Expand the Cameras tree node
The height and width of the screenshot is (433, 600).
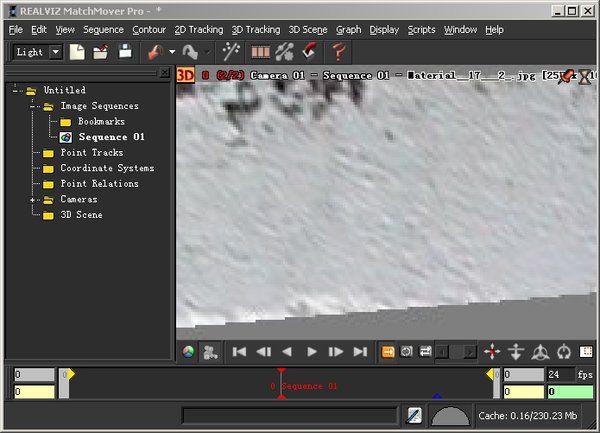point(34,199)
